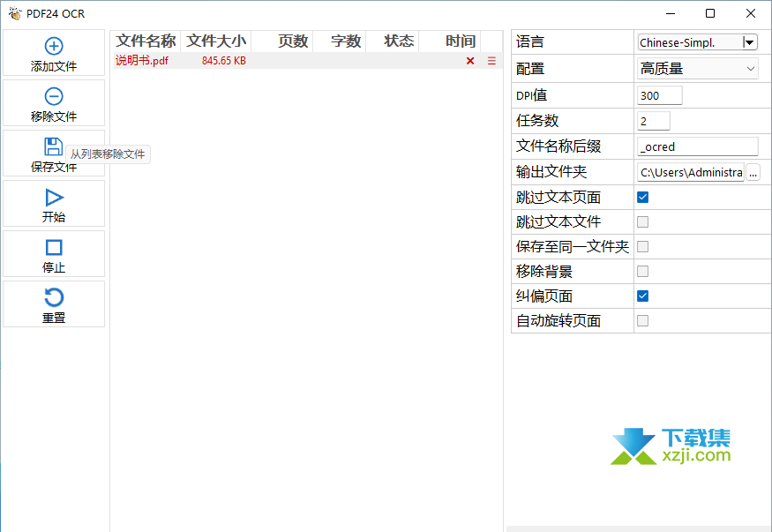Uncheck 纠偏页面 checkbox

(x=642, y=296)
